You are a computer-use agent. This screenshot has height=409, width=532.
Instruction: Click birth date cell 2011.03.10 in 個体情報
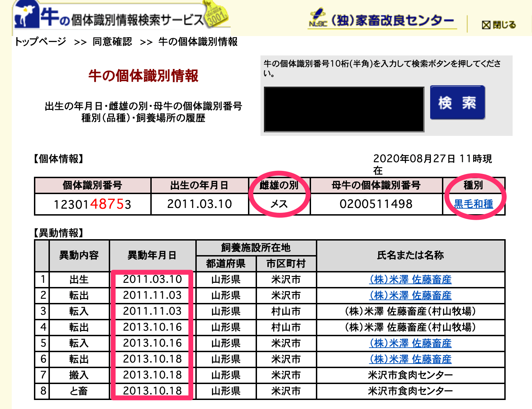[x=199, y=204]
